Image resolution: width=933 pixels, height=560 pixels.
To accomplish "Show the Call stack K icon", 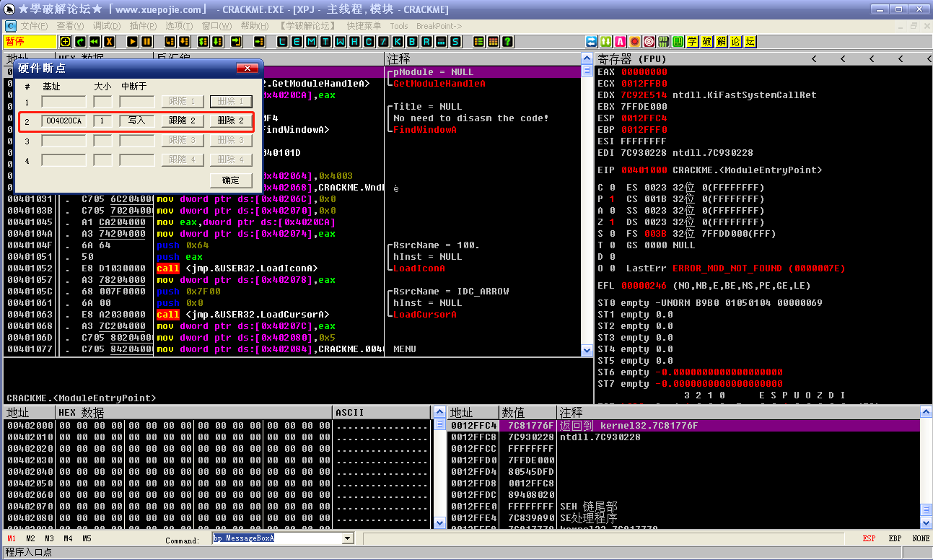I will click(398, 42).
